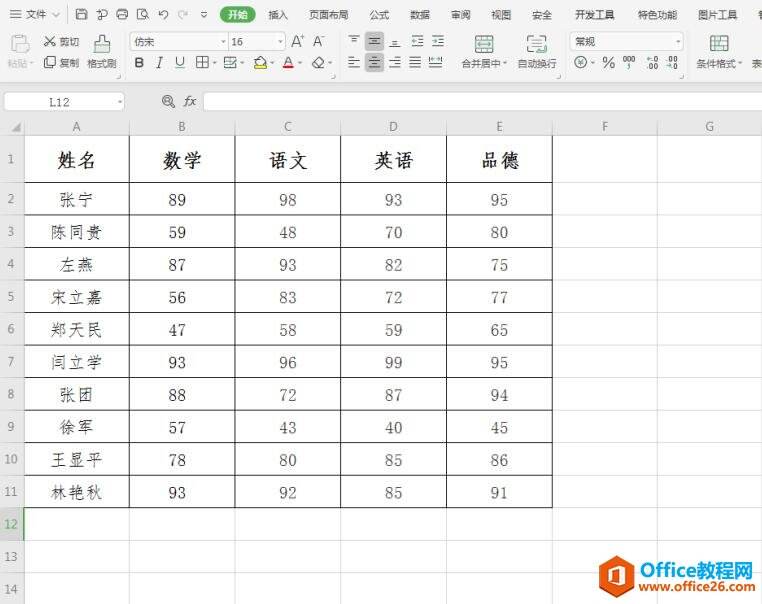762x604 pixels.
Task: Click the Cut (剪切) button
Action: click(61, 41)
